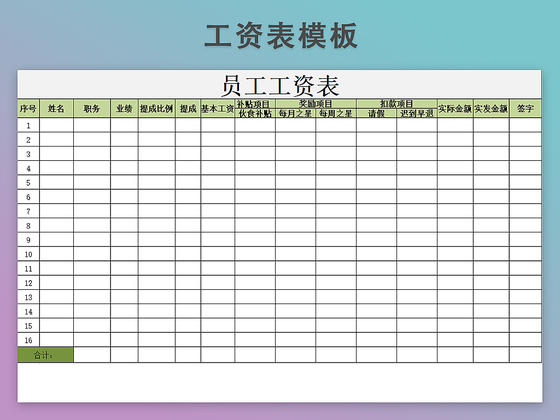
Task: Select row number 11 cell
Action: [x=29, y=268]
